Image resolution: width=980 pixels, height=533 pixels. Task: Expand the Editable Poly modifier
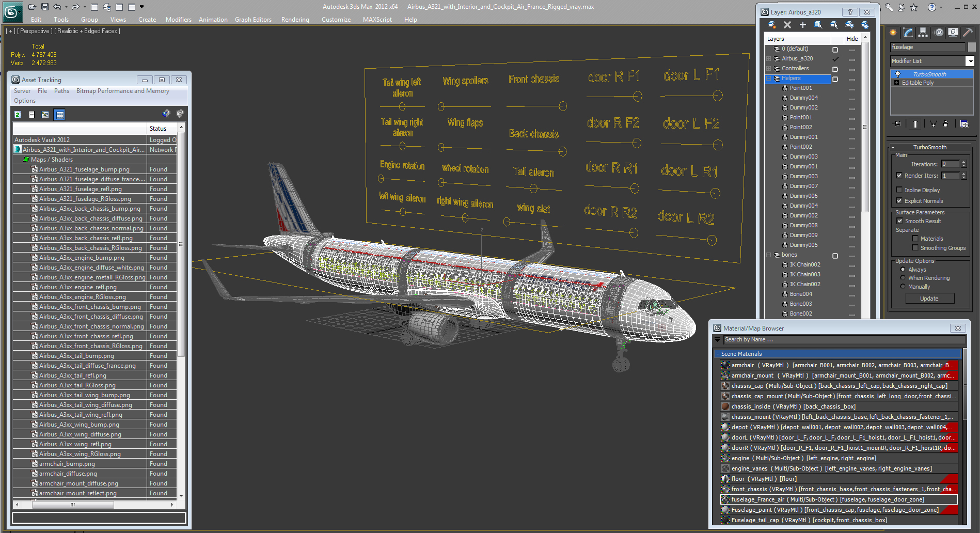coord(897,83)
